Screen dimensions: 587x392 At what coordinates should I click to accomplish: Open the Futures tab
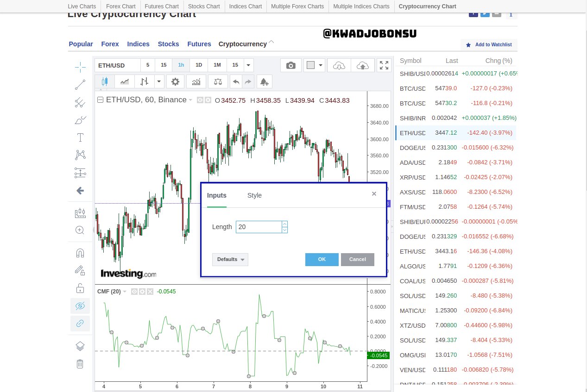click(x=199, y=44)
